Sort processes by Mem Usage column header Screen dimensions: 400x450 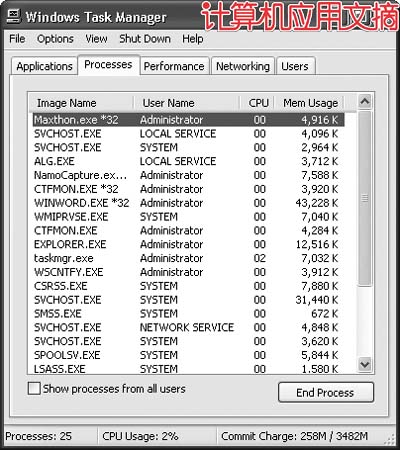(310, 103)
